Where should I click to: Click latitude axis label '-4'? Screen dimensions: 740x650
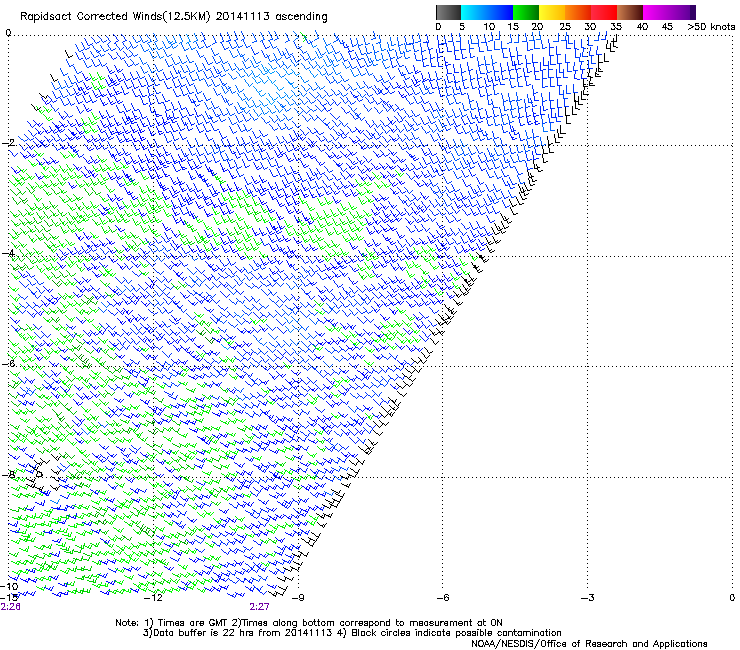click(x=8, y=253)
